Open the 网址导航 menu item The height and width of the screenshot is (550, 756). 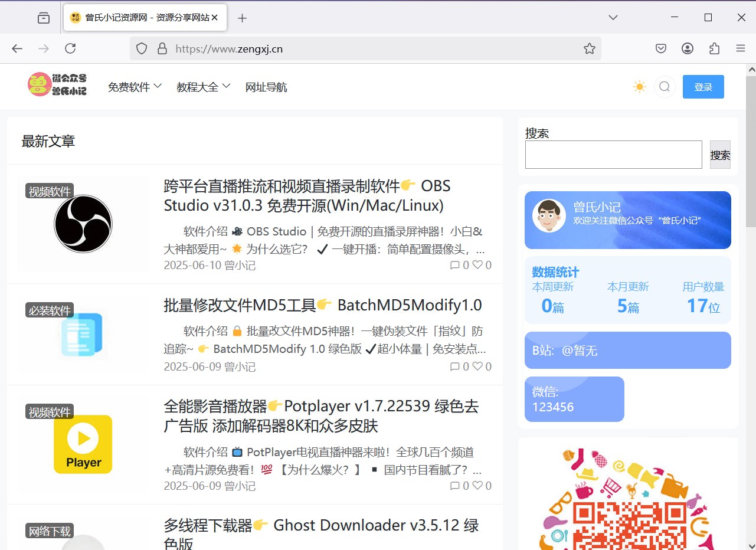pos(266,87)
